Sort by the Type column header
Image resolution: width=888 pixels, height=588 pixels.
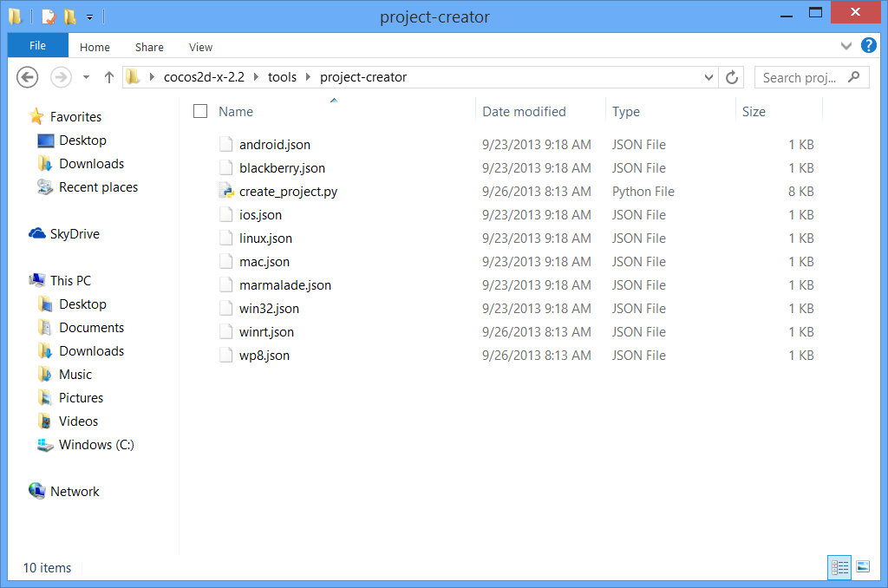[626, 112]
